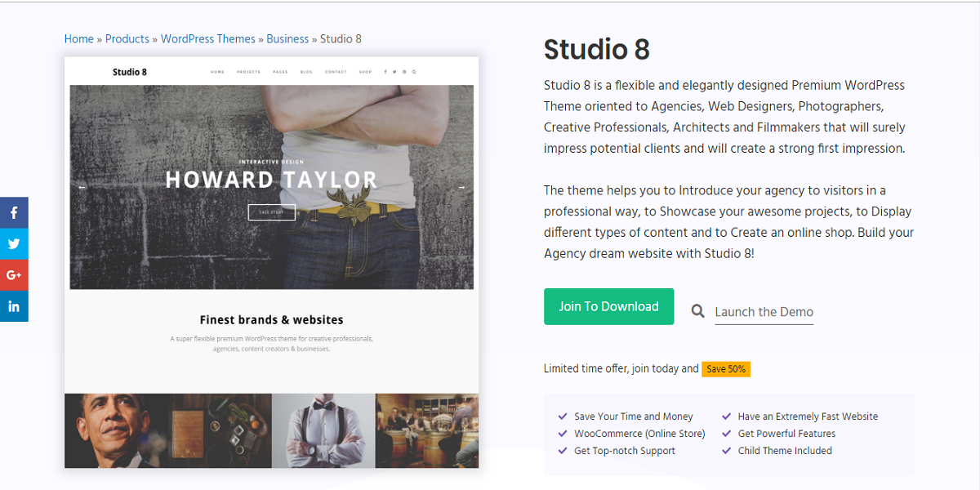
Task: Click HOWARD TAYLOR hero title in preview
Action: tap(272, 180)
